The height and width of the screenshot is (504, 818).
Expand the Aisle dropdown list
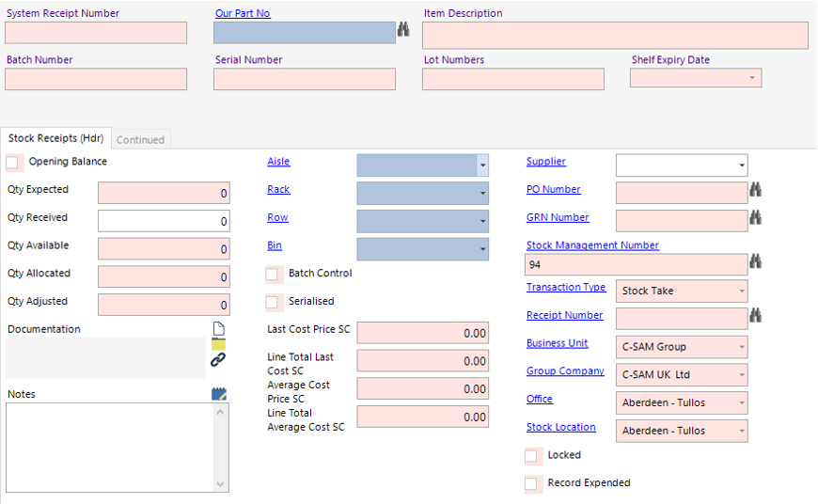pos(482,166)
